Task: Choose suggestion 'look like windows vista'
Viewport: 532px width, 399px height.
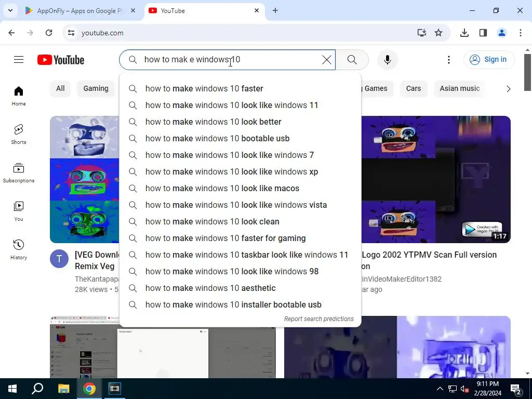Action: click(240, 205)
